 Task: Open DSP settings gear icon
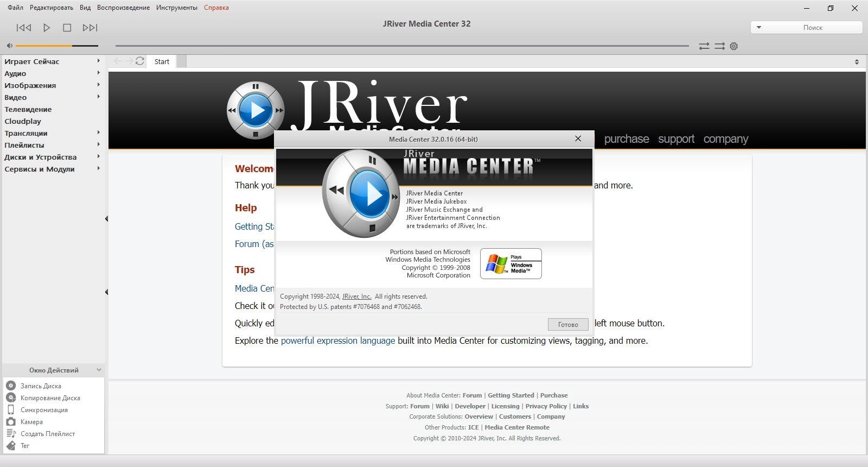pos(734,46)
